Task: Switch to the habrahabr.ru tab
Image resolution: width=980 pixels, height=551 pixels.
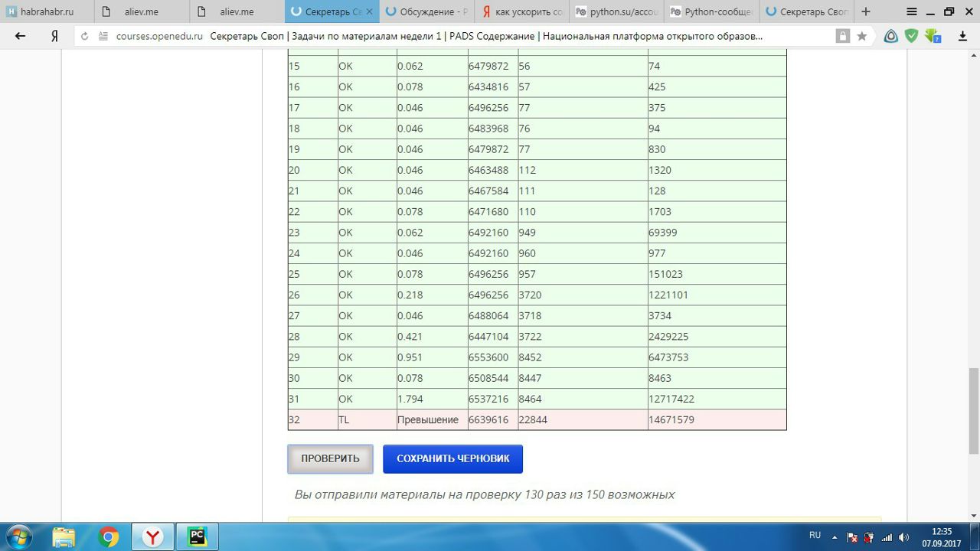Action: pyautogui.click(x=46, y=11)
